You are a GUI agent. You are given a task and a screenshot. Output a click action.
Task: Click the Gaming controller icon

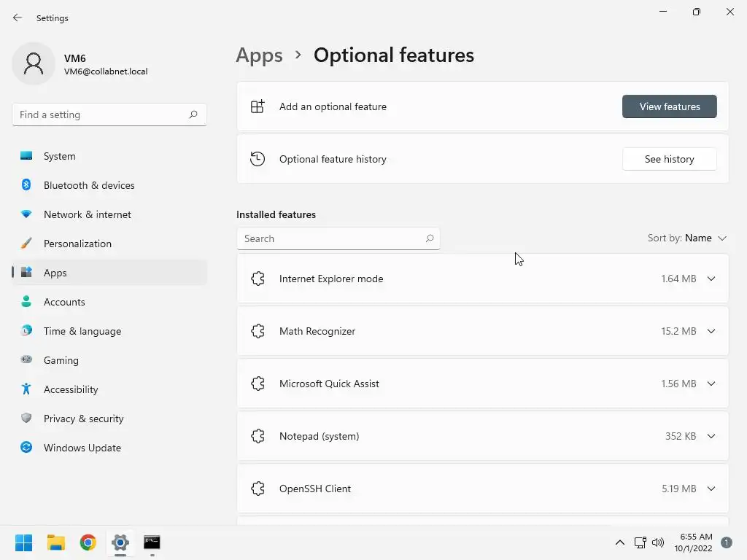pos(26,360)
